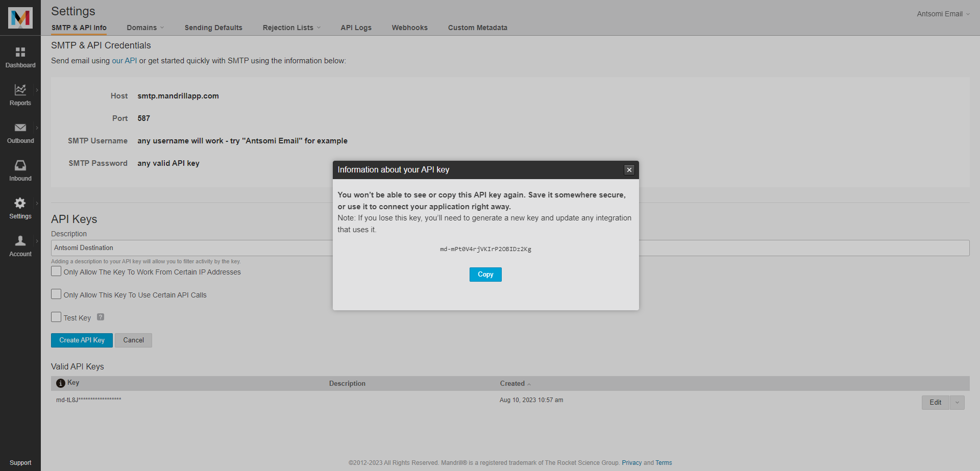Expand the Reports submenu chevron

pos(37,90)
